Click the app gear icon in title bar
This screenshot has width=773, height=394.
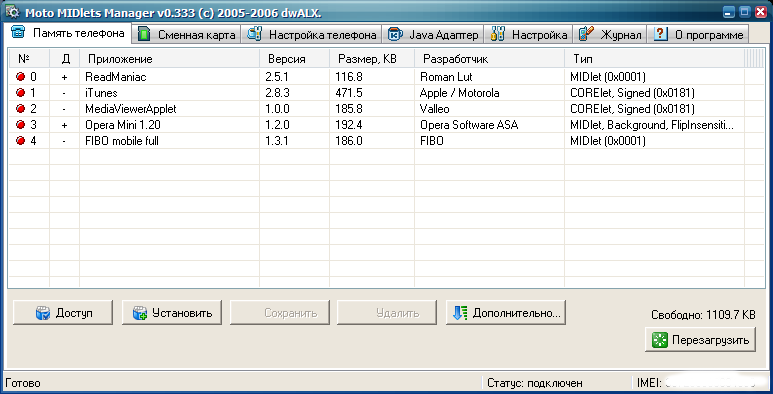point(14,11)
